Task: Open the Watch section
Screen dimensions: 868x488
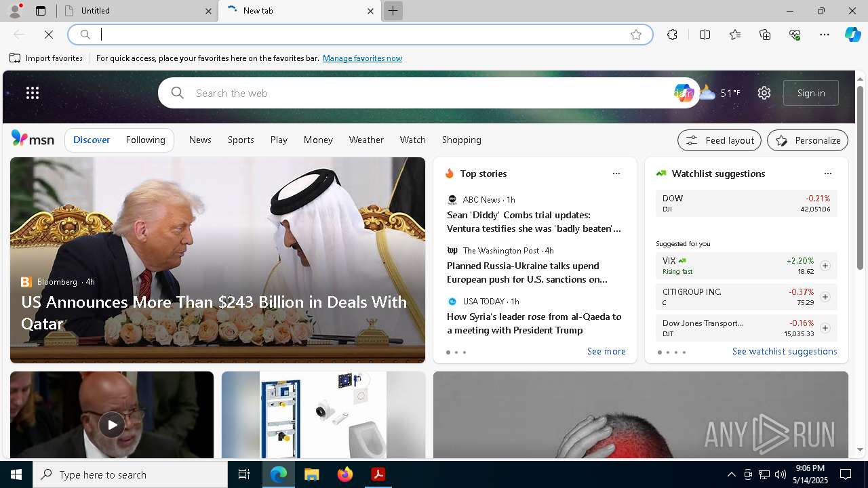Action: click(x=413, y=140)
